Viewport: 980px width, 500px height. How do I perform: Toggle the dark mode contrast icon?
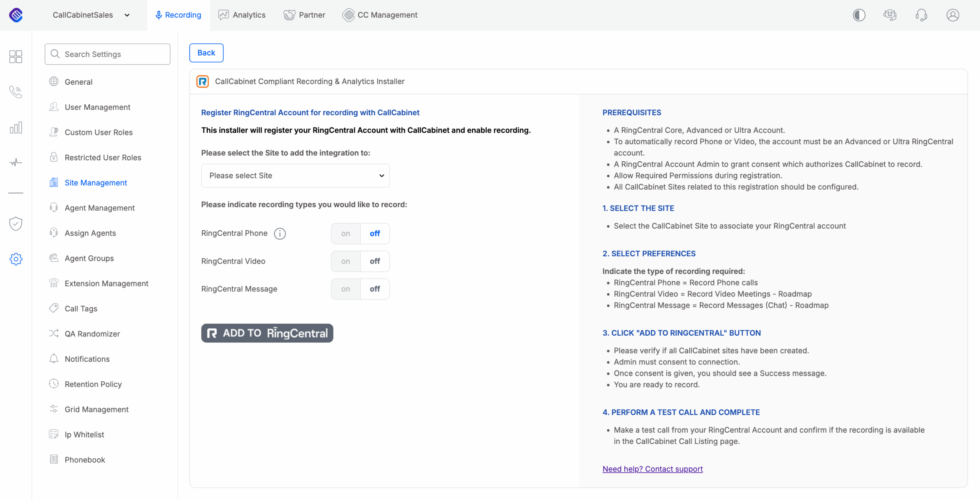click(x=859, y=15)
